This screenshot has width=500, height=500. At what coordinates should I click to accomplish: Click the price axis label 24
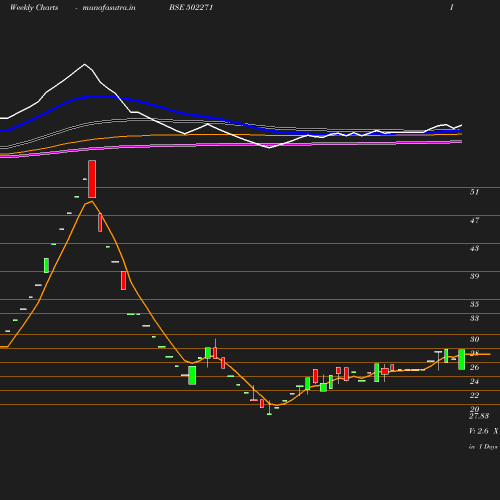click(474, 381)
